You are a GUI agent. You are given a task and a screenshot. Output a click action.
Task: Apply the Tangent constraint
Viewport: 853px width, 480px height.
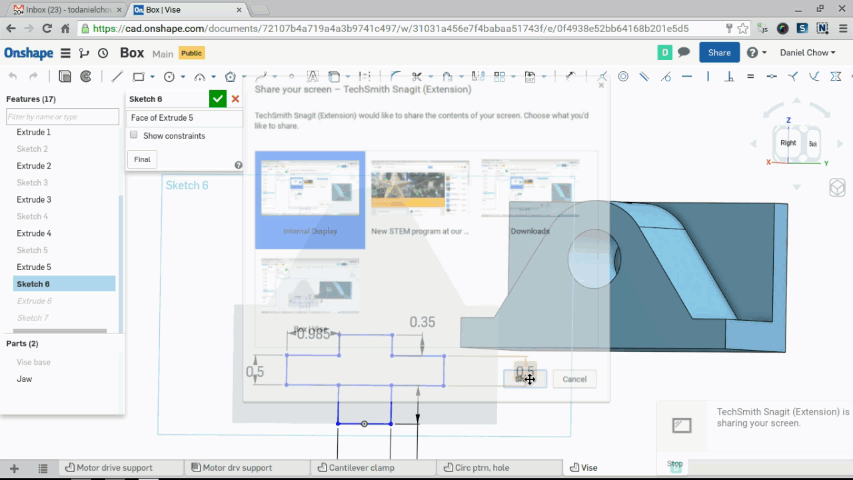point(666,77)
